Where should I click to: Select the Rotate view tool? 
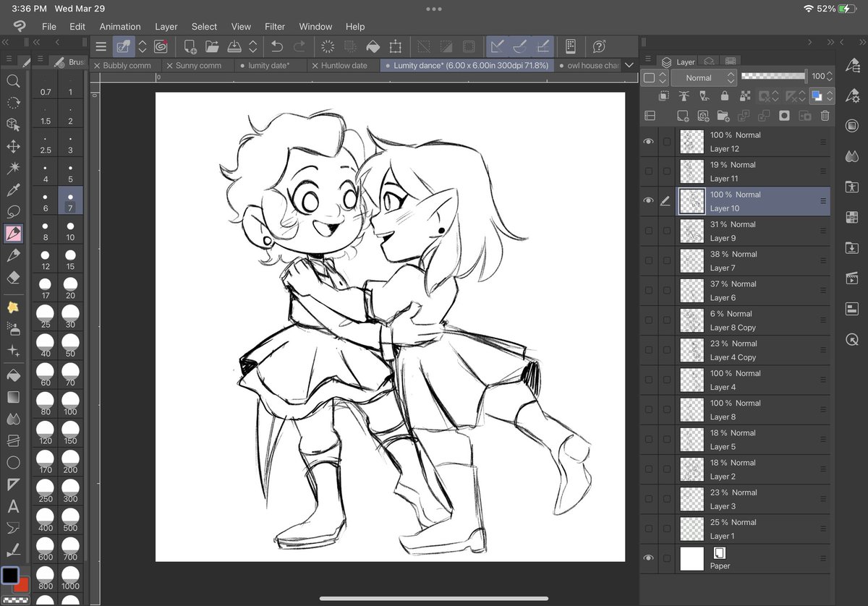click(13, 103)
